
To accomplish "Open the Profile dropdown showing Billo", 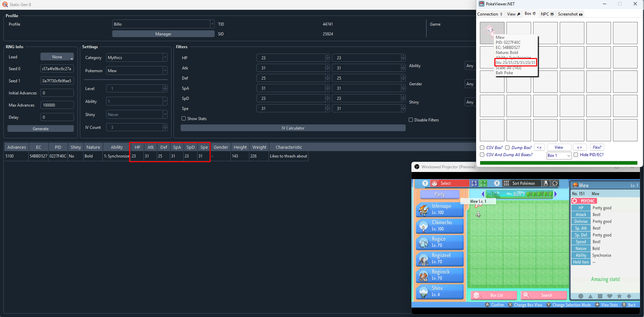I will pos(163,24).
